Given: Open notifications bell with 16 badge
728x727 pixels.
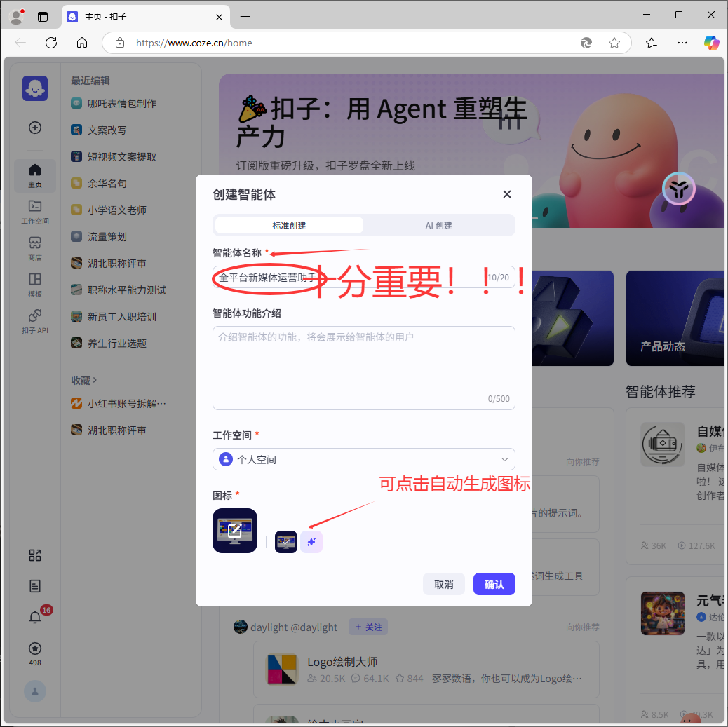Looking at the screenshot, I should point(35,618).
